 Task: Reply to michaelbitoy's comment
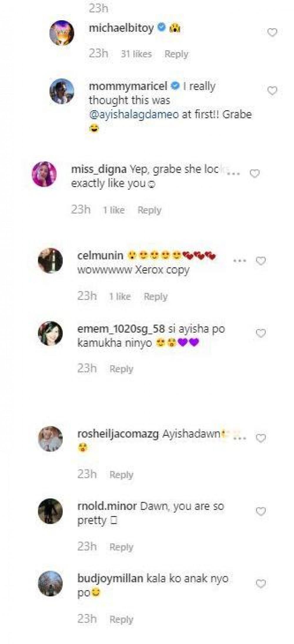pyautogui.click(x=176, y=54)
